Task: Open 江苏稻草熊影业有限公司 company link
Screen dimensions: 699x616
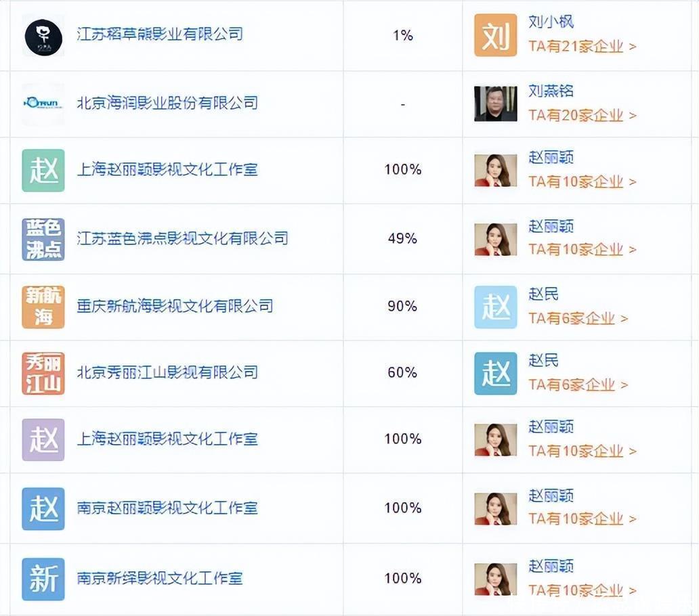Action: 160,34
